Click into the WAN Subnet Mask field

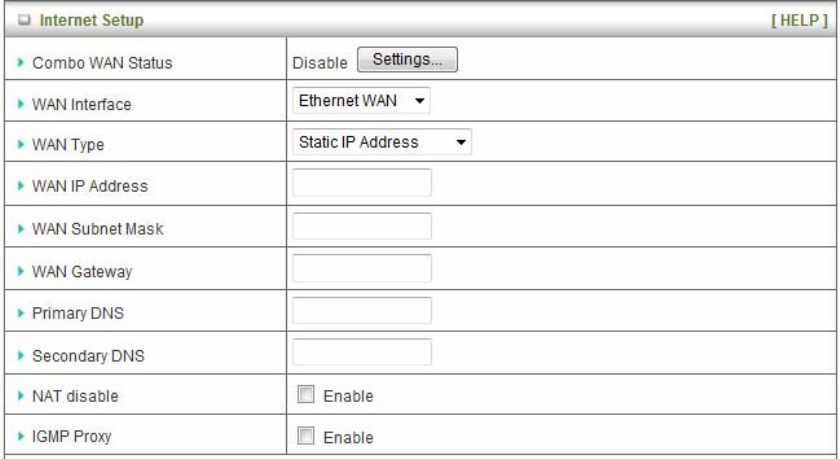click(x=361, y=226)
